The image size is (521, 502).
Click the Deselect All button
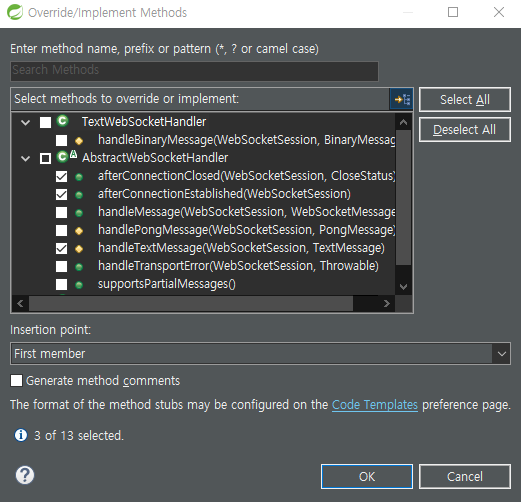(465, 129)
